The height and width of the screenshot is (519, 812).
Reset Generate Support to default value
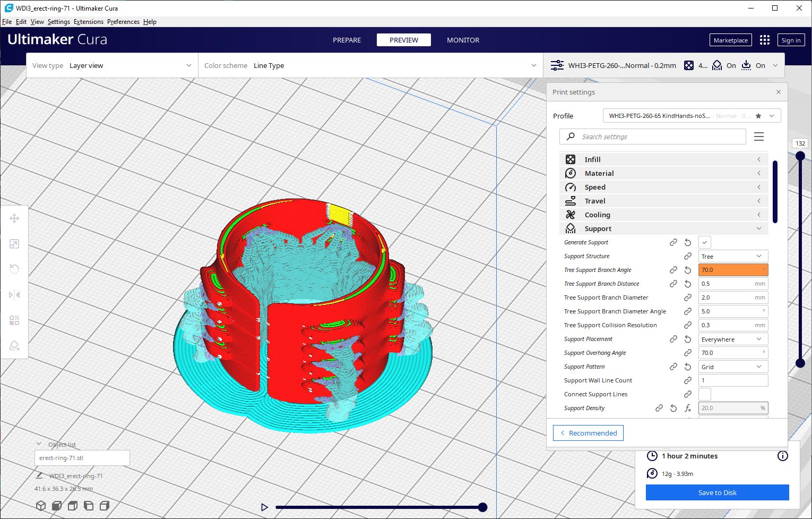[x=687, y=242]
